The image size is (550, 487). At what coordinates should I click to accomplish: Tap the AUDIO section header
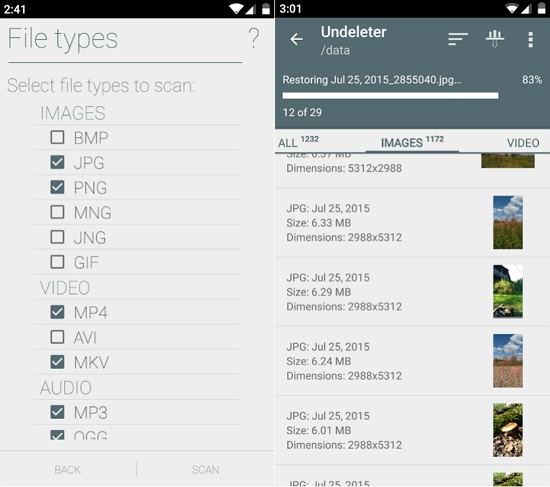[x=66, y=388]
